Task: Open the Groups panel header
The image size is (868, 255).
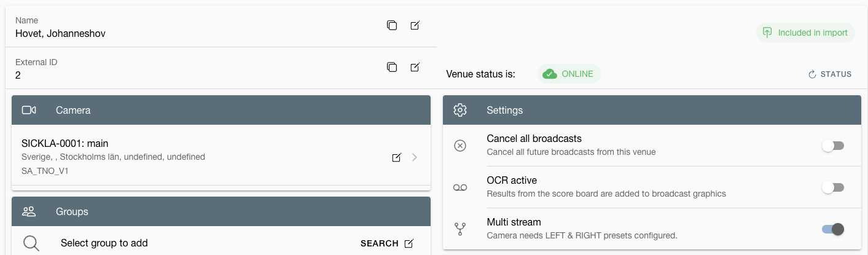Action: click(x=221, y=211)
